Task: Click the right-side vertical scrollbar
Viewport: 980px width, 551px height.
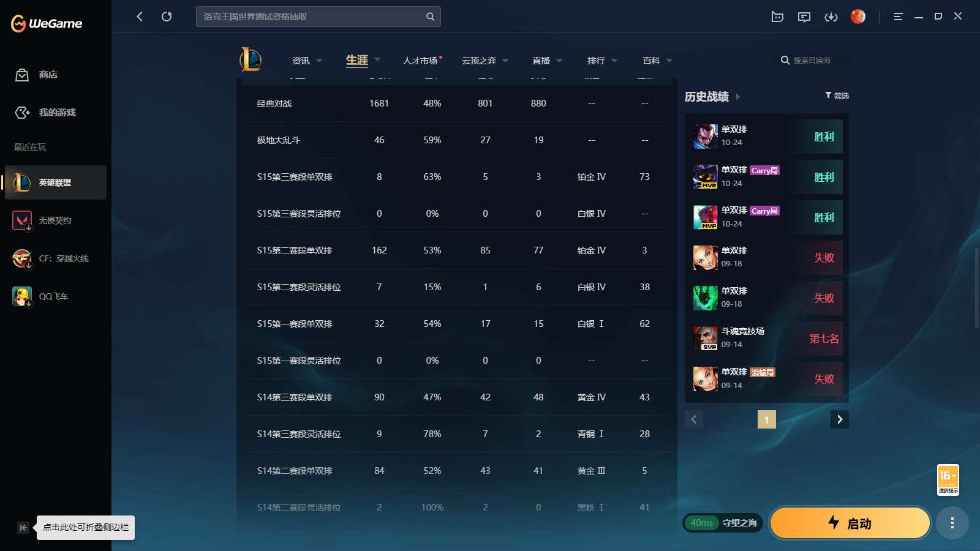Action: point(976,288)
